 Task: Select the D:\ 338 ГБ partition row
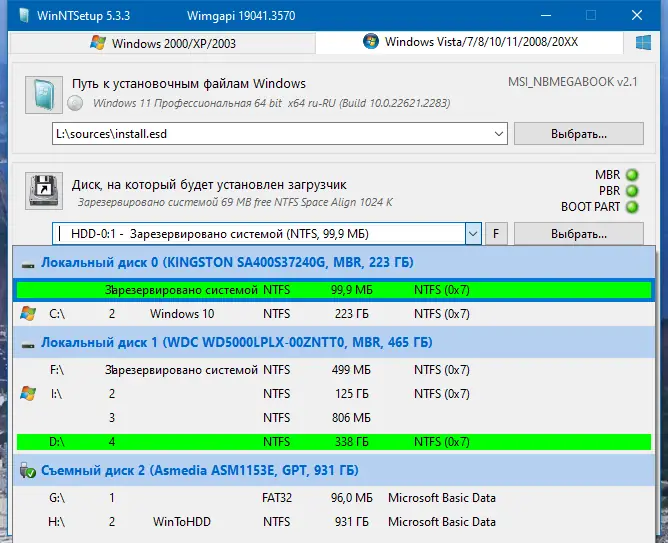pyautogui.click(x=334, y=442)
